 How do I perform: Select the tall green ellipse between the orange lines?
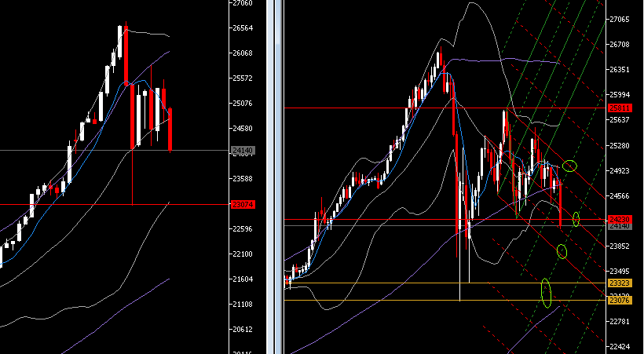(x=546, y=293)
